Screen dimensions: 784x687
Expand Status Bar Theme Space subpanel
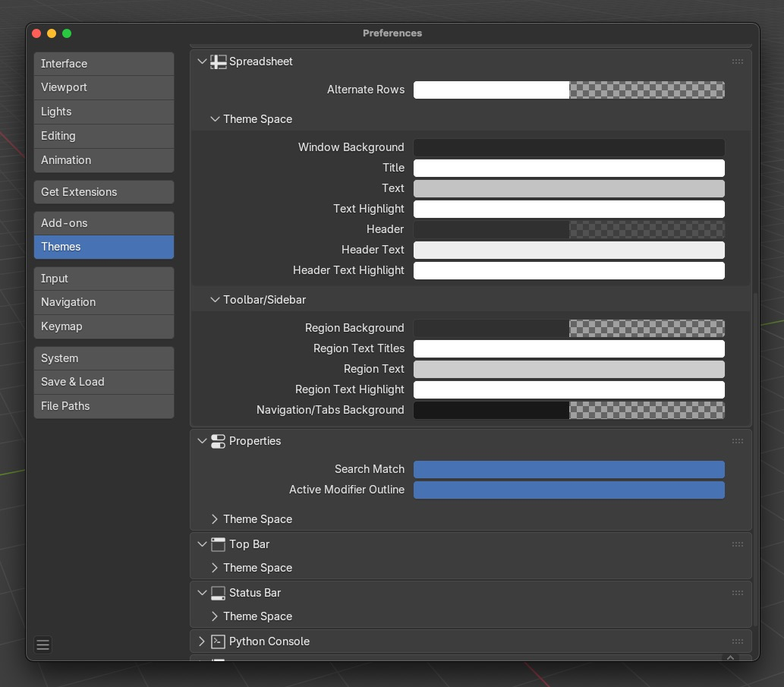click(x=215, y=616)
